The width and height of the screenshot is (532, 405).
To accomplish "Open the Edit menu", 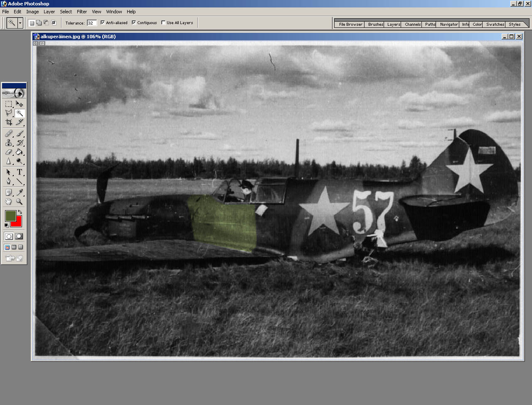I will tap(17, 12).
